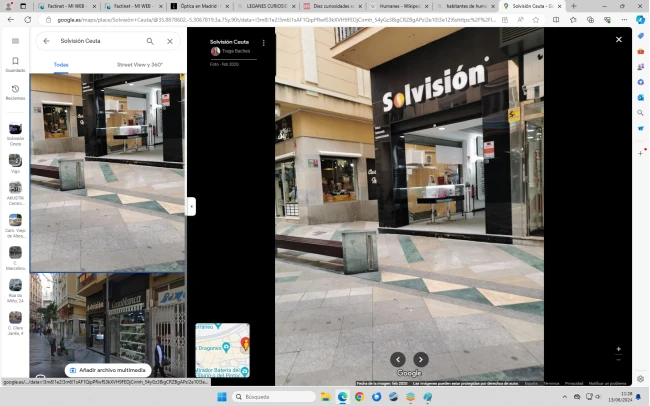The height and width of the screenshot is (406, 650).
Task: Open recent place C. Clara Janés, 4
Action: (x=15, y=323)
